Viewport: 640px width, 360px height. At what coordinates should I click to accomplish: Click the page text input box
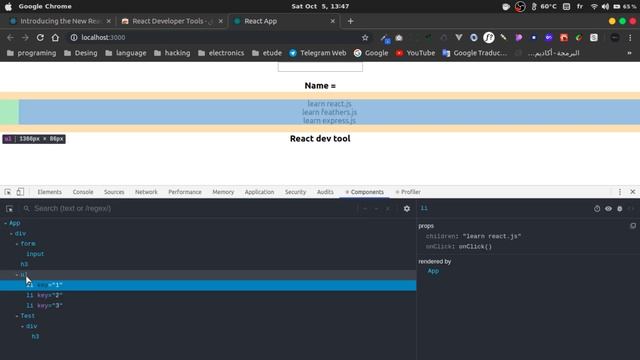[x=320, y=67]
